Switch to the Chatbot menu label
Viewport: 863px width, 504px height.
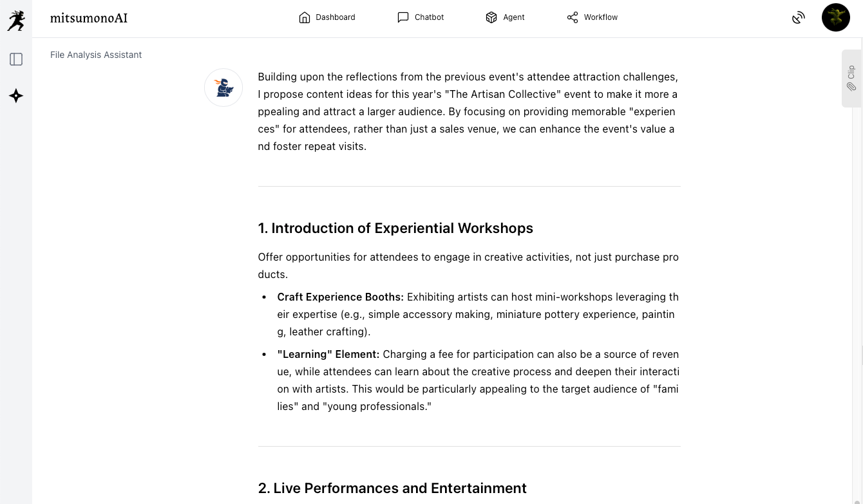(x=429, y=17)
